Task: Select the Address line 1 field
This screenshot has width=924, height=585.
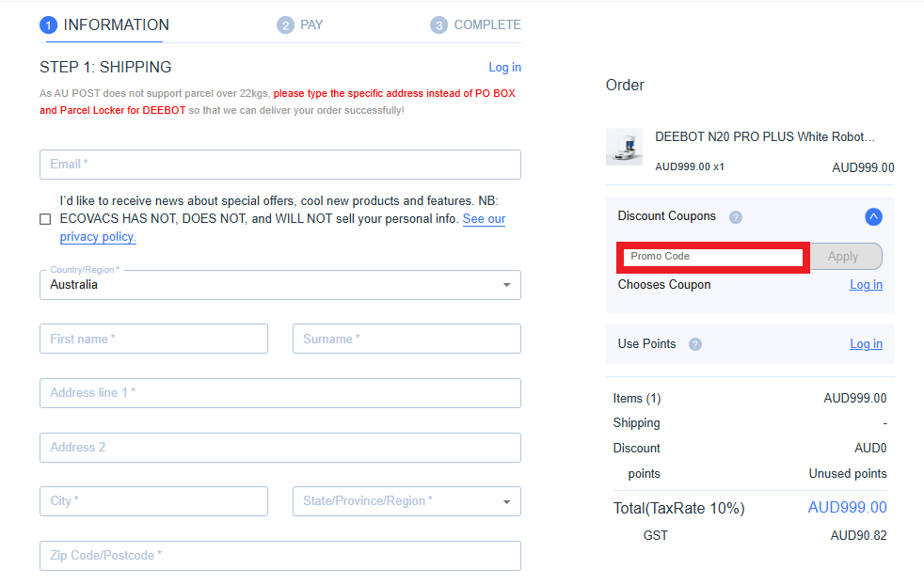Action: point(279,393)
